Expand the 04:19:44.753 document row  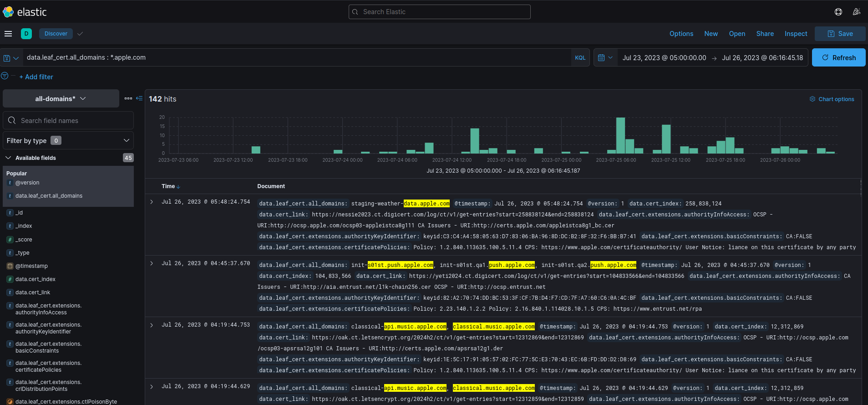[152, 325]
